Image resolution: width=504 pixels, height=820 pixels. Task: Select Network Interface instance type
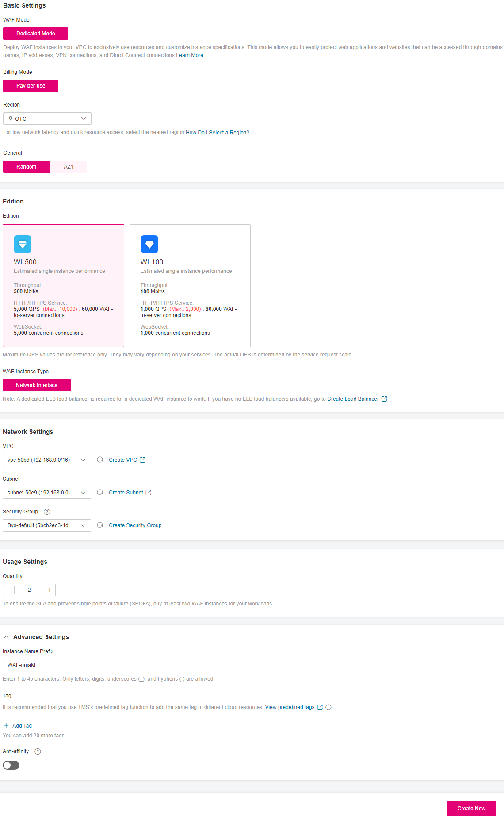[x=37, y=385]
